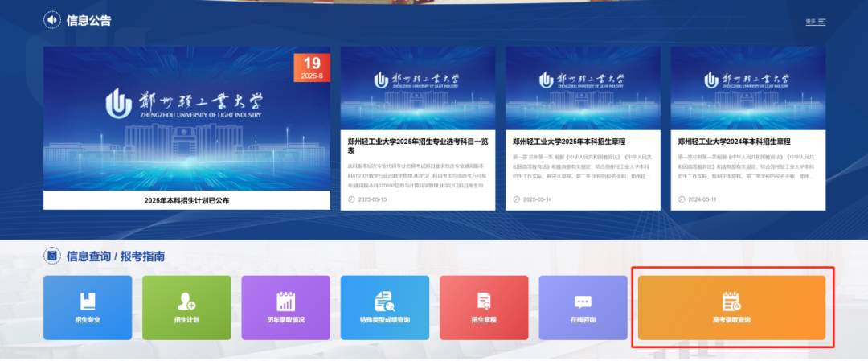Click the speaker icon beside 信息公告
868x361 pixels.
point(52,20)
